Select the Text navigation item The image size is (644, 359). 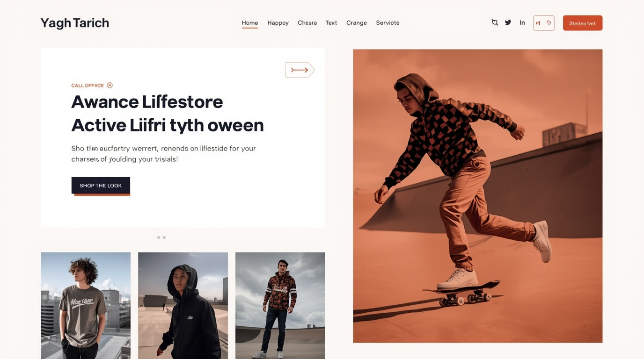[x=331, y=23]
